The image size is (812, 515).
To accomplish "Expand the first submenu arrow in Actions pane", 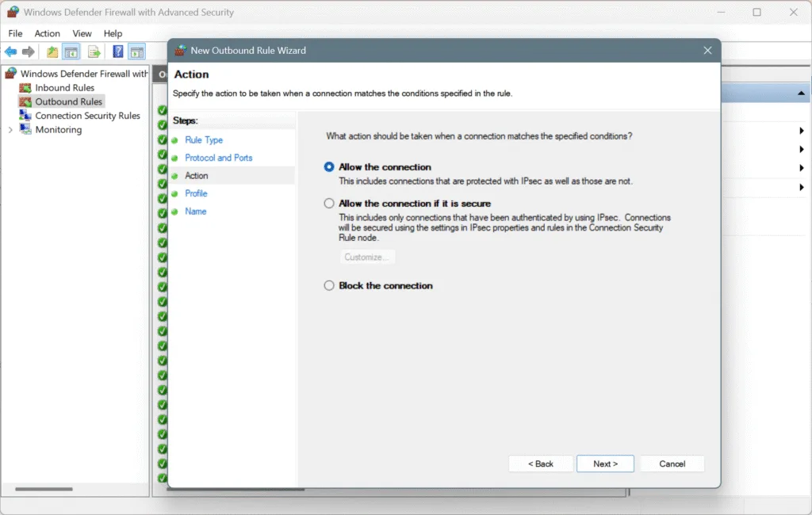I will [802, 131].
